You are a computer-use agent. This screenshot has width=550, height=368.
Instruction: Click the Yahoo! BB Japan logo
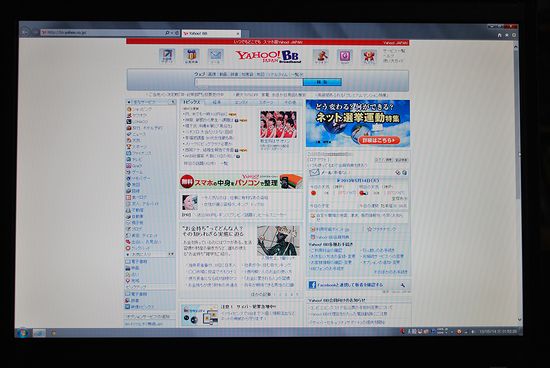tap(268, 56)
